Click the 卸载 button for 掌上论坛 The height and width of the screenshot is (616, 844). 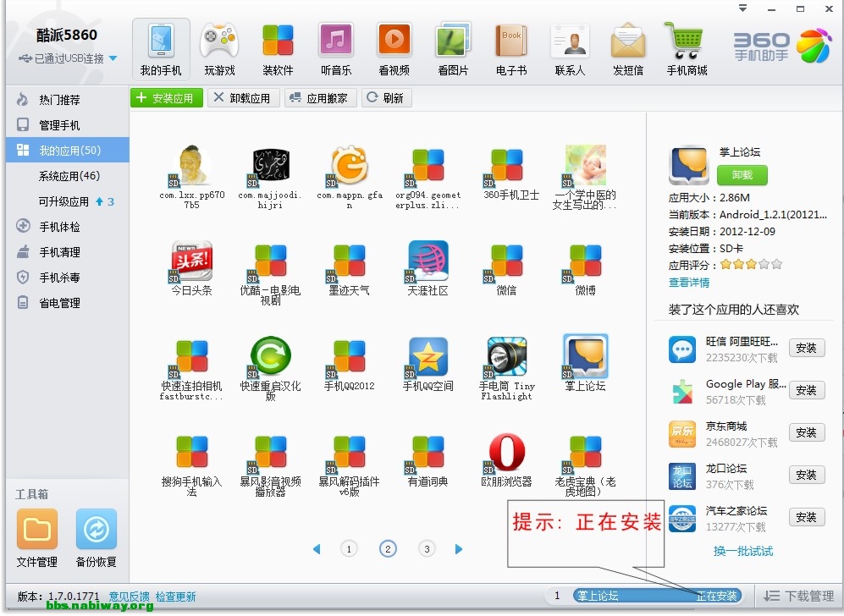[x=742, y=175]
